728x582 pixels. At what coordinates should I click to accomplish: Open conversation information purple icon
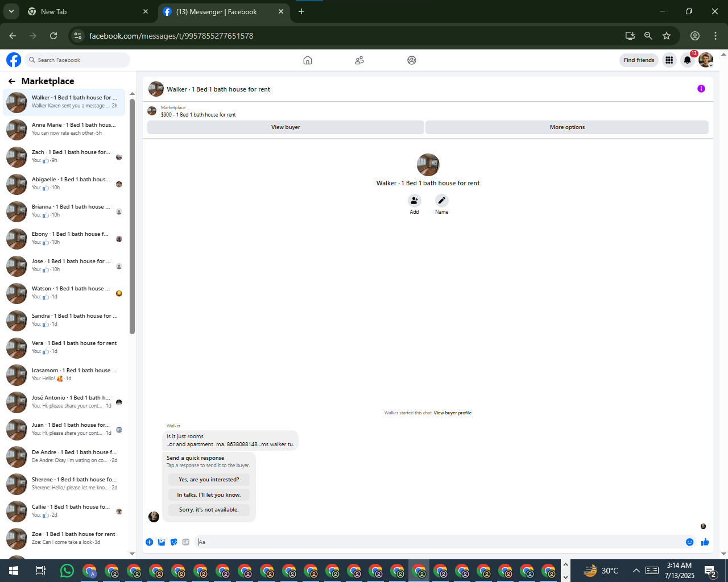[x=701, y=89]
